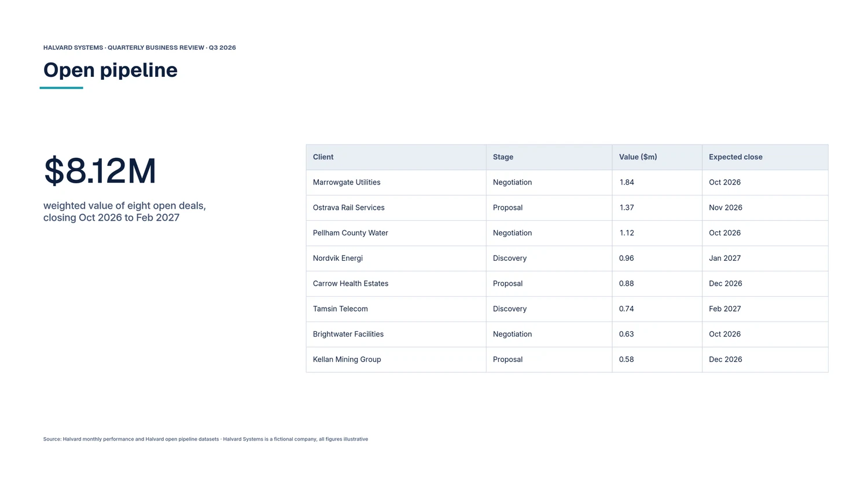The width and height of the screenshot is (868, 488).
Task: Click Oct 2026 in Brightwater Facilities row
Action: pos(765,334)
